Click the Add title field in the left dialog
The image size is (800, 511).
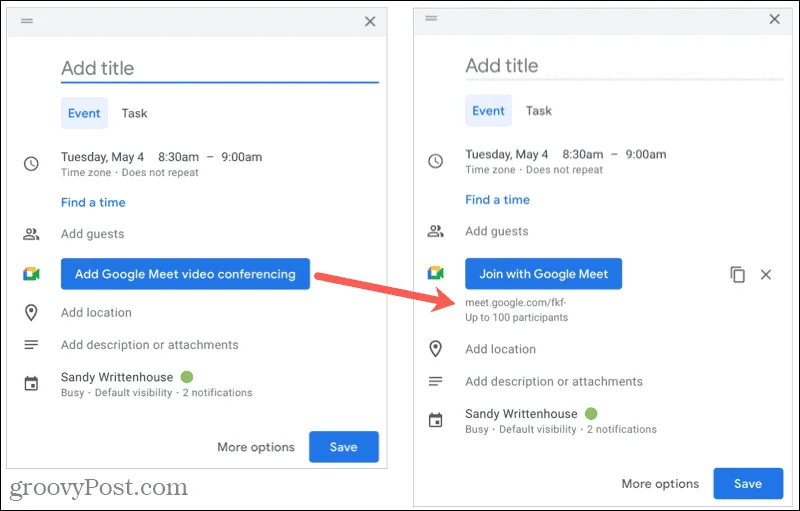pos(219,68)
